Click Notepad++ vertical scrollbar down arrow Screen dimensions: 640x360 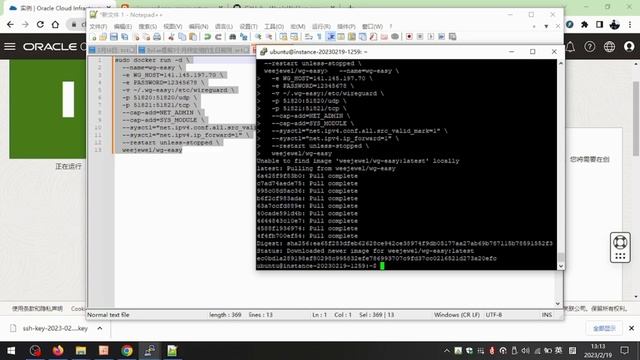pos(558,304)
